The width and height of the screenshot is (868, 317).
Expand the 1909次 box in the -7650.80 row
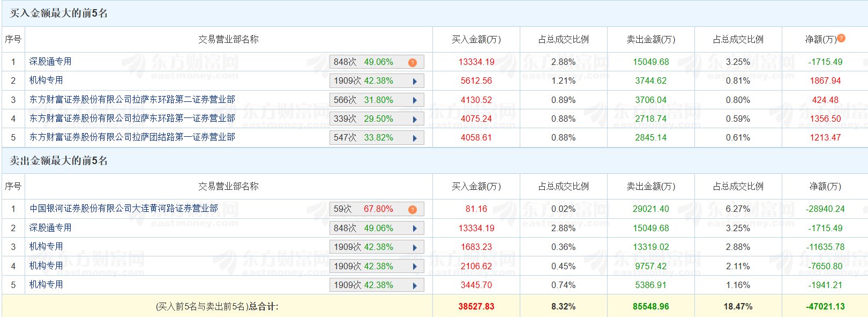[x=415, y=267]
